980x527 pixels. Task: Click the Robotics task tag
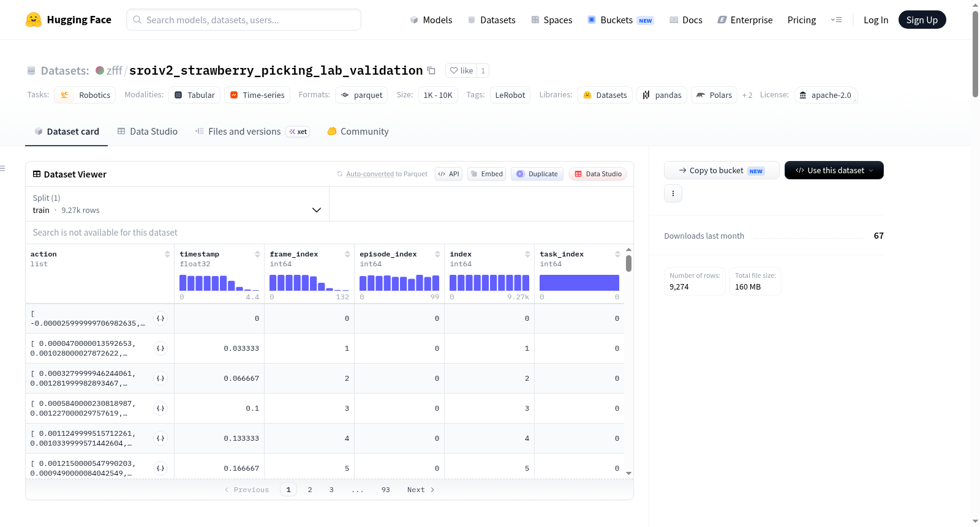pos(85,95)
